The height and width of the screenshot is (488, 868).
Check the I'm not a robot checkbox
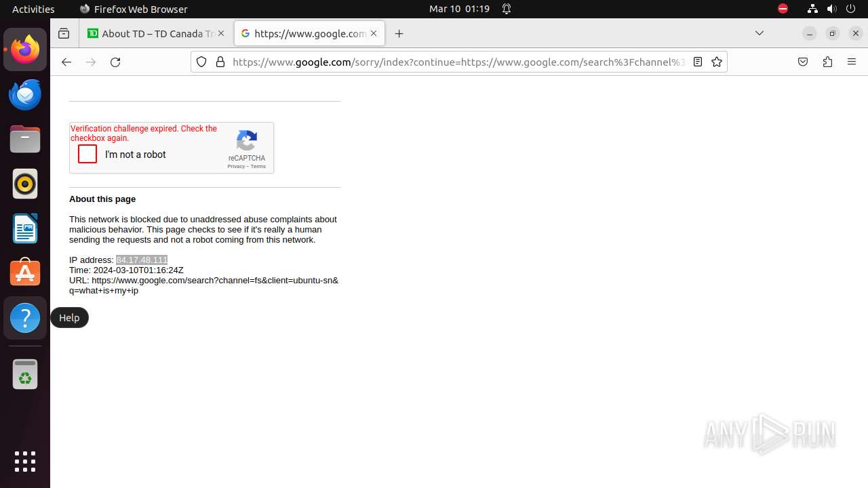(87, 155)
